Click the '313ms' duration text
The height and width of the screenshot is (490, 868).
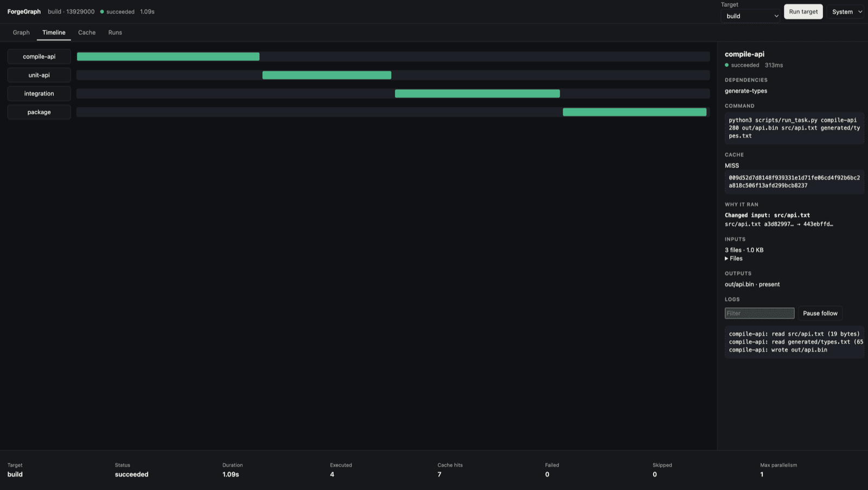coord(774,65)
